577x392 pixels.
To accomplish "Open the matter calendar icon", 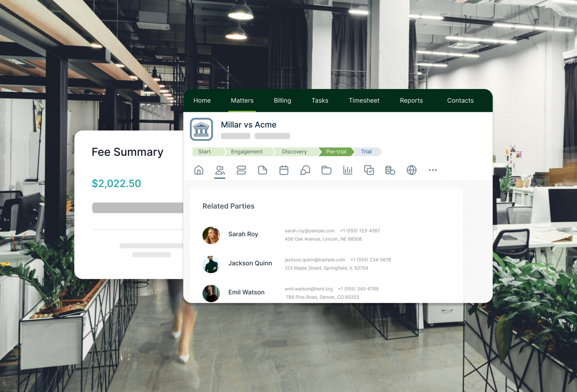I will (x=284, y=170).
